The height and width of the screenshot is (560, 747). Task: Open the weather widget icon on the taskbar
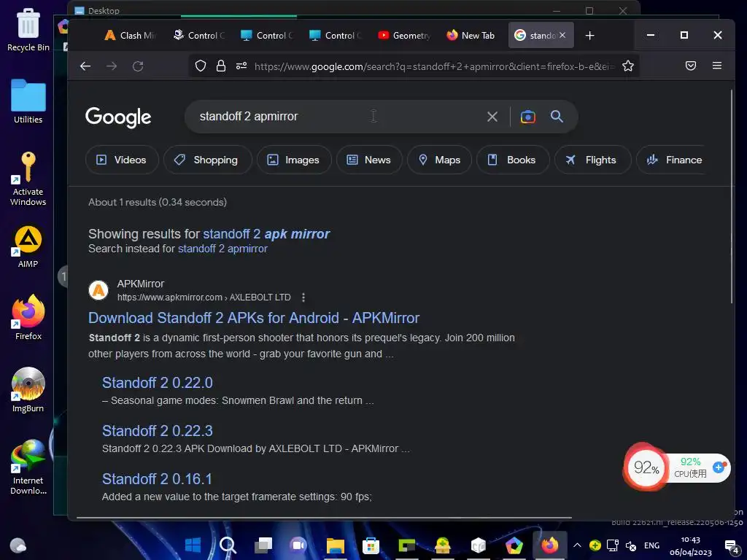(x=18, y=545)
